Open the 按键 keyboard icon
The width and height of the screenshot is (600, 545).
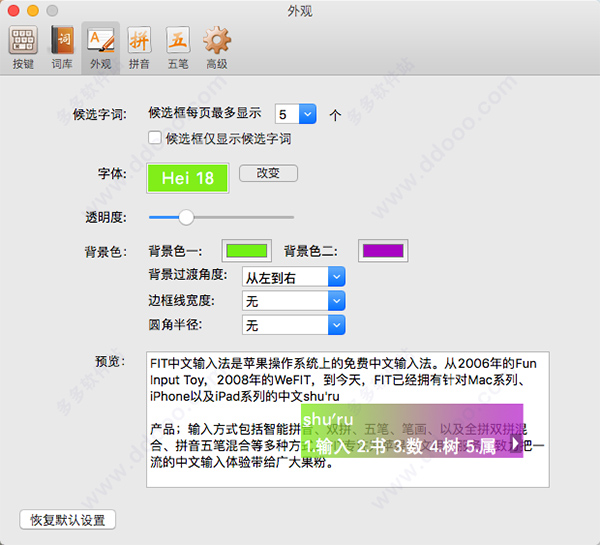click(23, 47)
